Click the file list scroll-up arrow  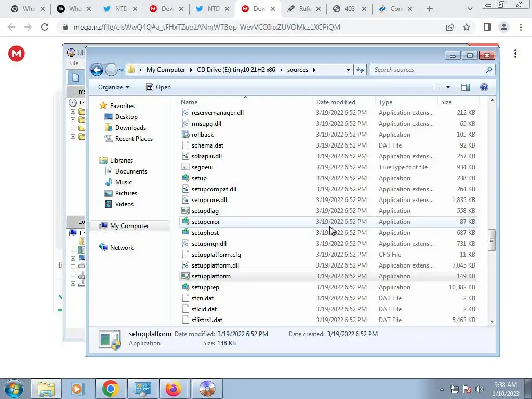(x=492, y=100)
